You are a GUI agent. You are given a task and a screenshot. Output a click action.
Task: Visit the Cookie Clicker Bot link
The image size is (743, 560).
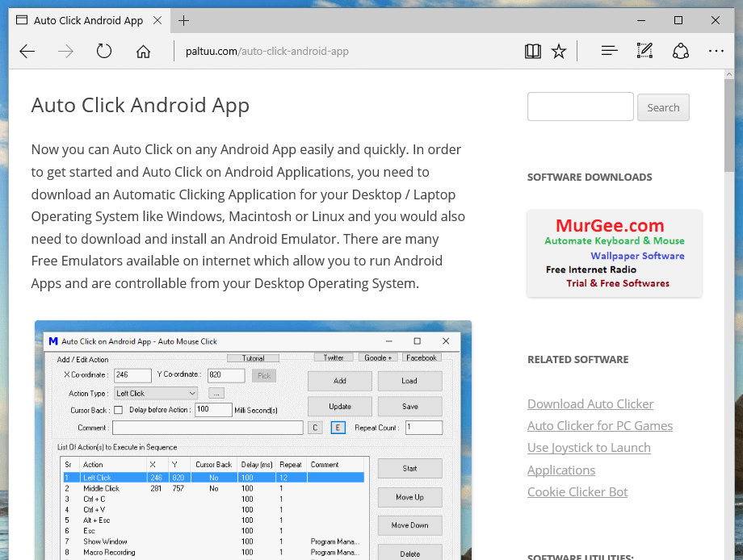(x=577, y=491)
